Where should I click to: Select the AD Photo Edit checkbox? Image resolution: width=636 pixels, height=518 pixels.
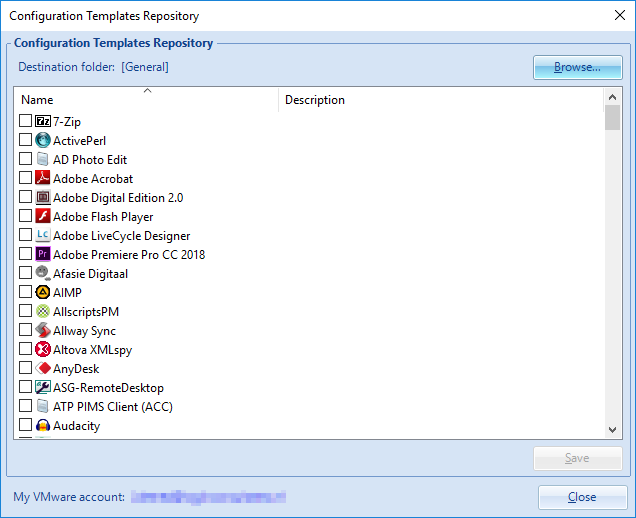point(26,160)
